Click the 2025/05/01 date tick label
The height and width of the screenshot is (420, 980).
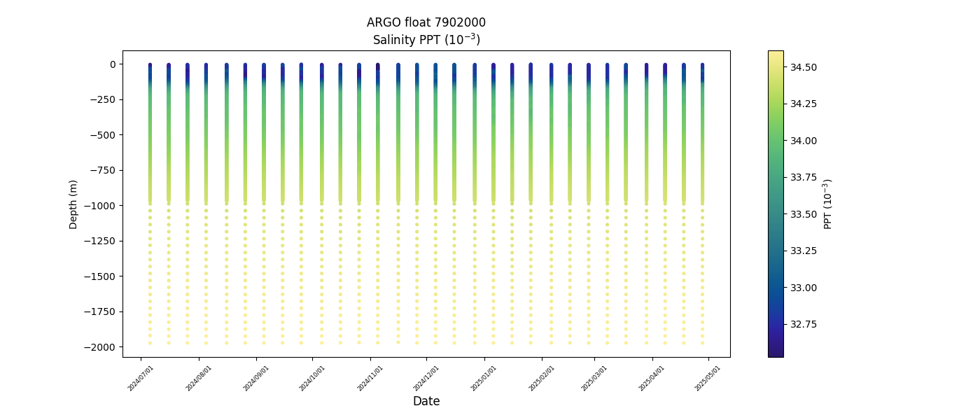coord(708,377)
